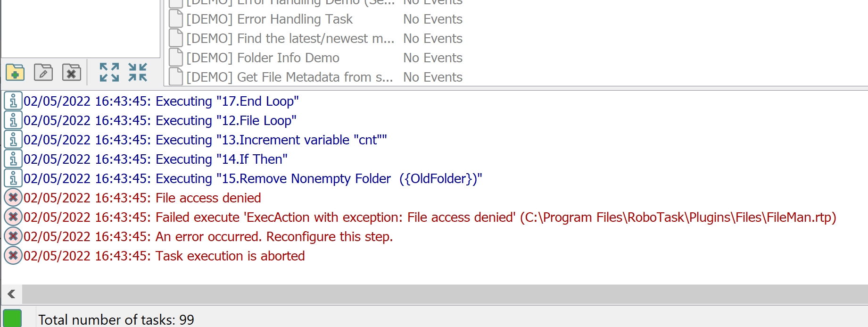Click the scroll-left arrow of horizontal scrollbar
Screen dimensions: 868x327
point(12,294)
